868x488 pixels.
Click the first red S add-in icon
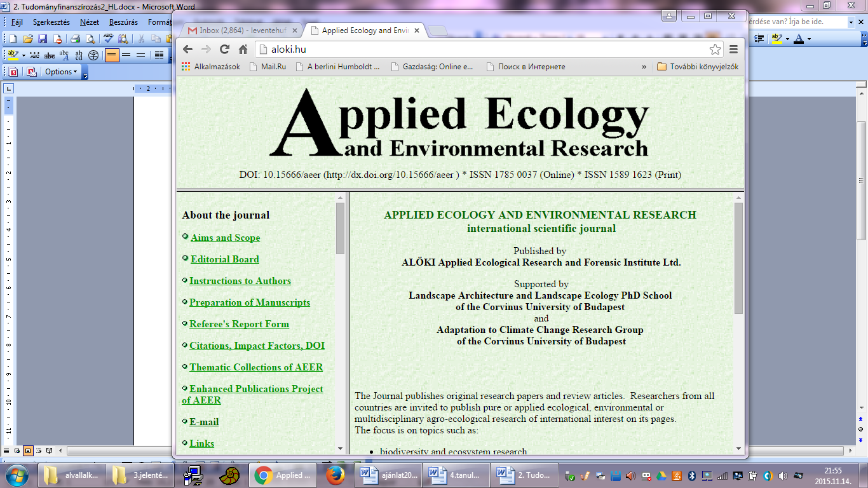tap(13, 72)
